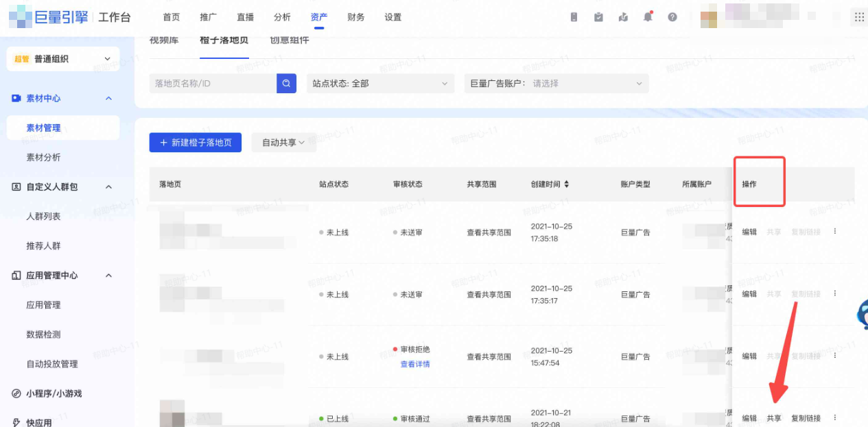Open the 站点状态: 全部 dropdown
This screenshot has width=868, height=427.
[380, 84]
